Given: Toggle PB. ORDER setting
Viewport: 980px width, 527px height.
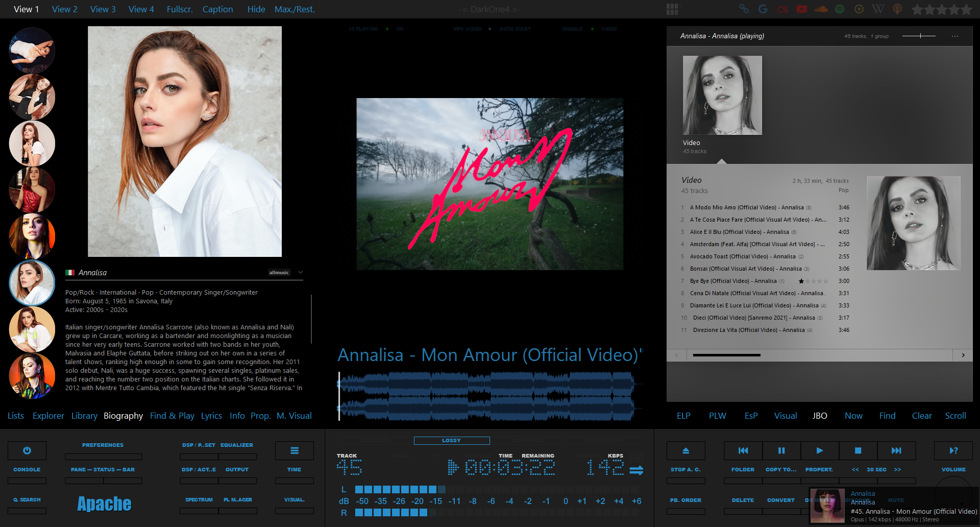Looking at the screenshot, I should [686, 511].
